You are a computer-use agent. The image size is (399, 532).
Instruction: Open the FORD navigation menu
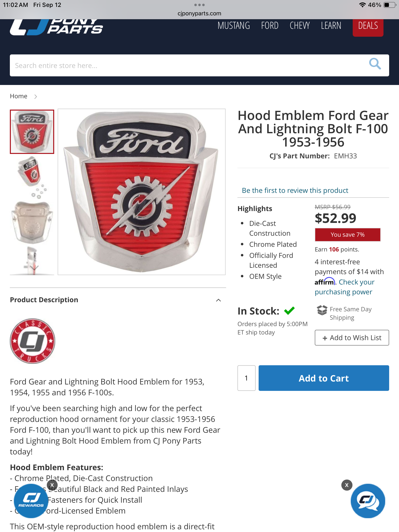pyautogui.click(x=270, y=26)
